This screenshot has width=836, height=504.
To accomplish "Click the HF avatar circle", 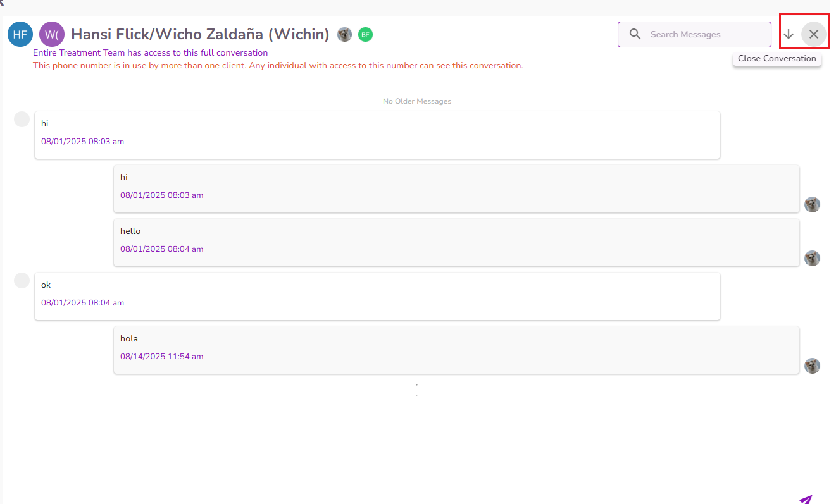I will coord(20,34).
